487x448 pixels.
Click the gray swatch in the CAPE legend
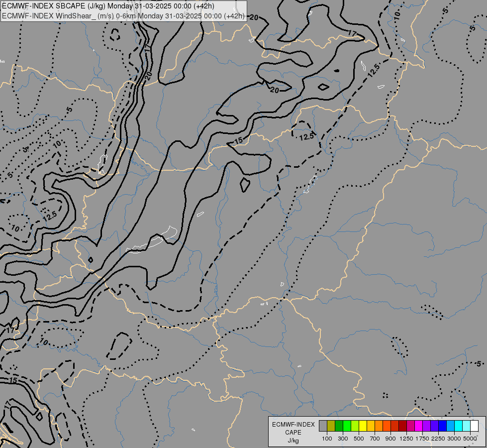point(323,426)
